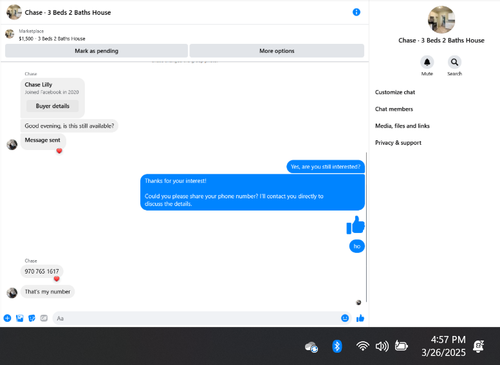500x365 pixels.
Task: Open emoji picker in message box
Action: 345,318
